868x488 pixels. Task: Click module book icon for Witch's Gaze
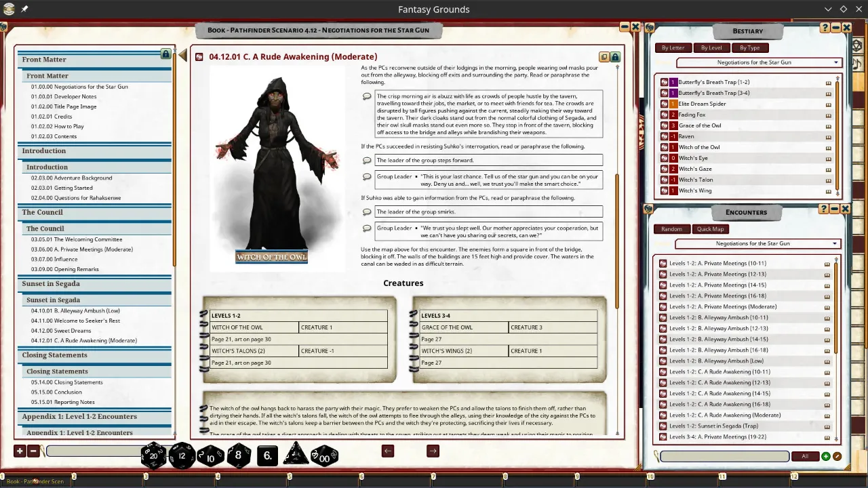coord(828,169)
